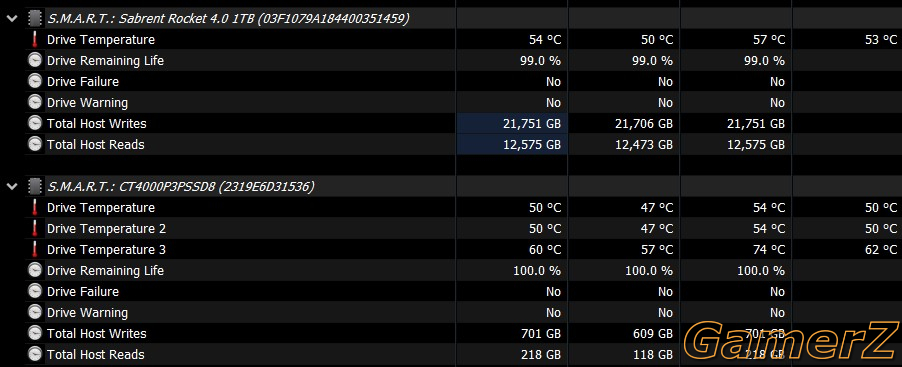This screenshot has width=902, height=367.
Task: Select the Drive Temperature 3 label
Action: pyautogui.click(x=106, y=250)
